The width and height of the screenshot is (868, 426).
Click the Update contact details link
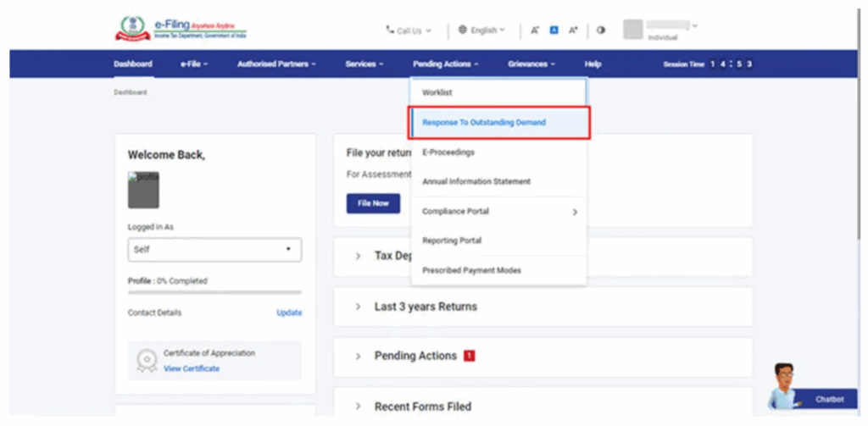click(x=289, y=313)
